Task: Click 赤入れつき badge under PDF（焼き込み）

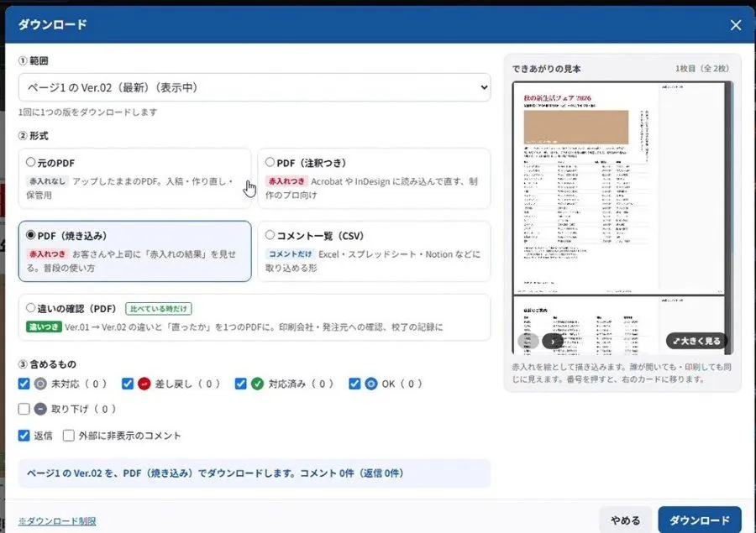Action: [x=47, y=254]
